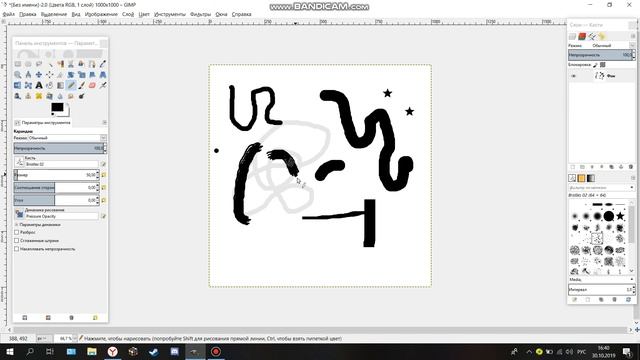Select the Heal tool
The height and width of the screenshot is (360, 640).
39,96
